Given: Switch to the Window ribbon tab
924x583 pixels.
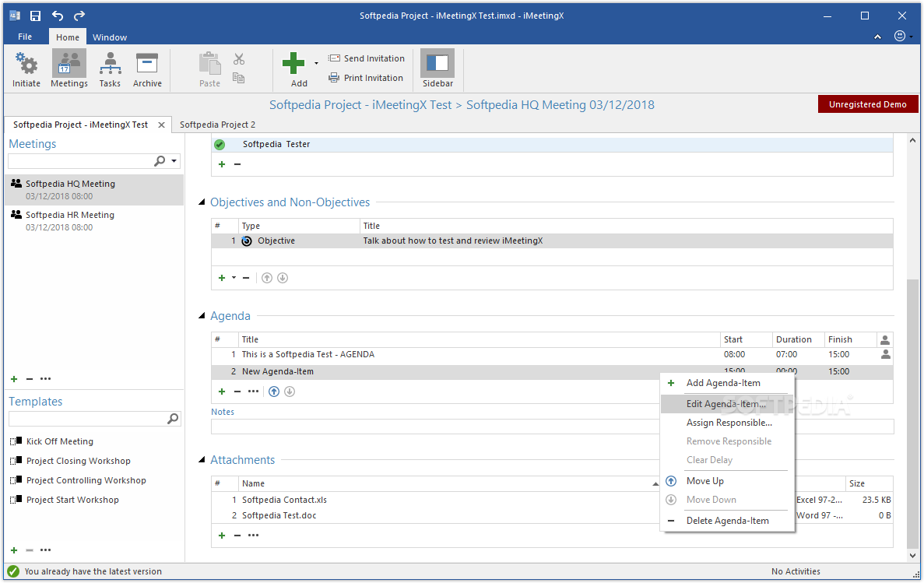Looking at the screenshot, I should [110, 37].
